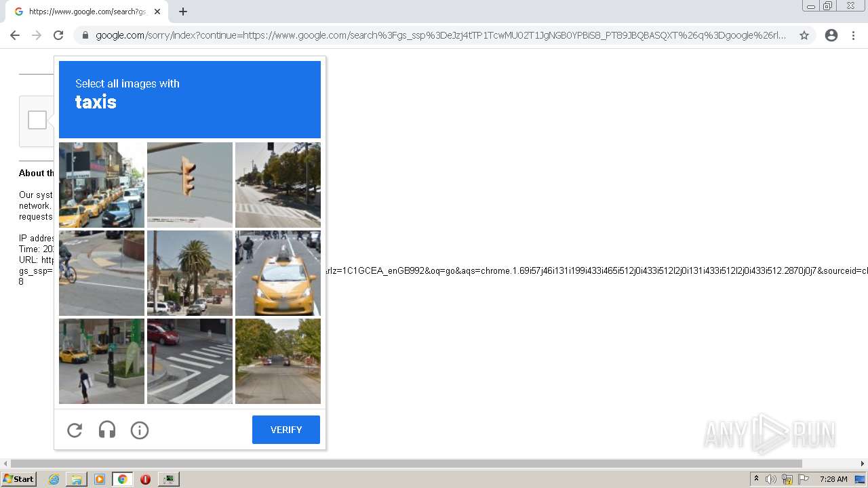
Task: Select tile with row of yellow taxis
Action: 102,185
